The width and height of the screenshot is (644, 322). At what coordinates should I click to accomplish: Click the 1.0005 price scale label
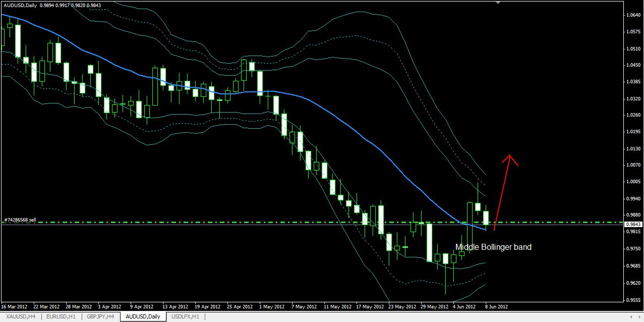[632, 182]
